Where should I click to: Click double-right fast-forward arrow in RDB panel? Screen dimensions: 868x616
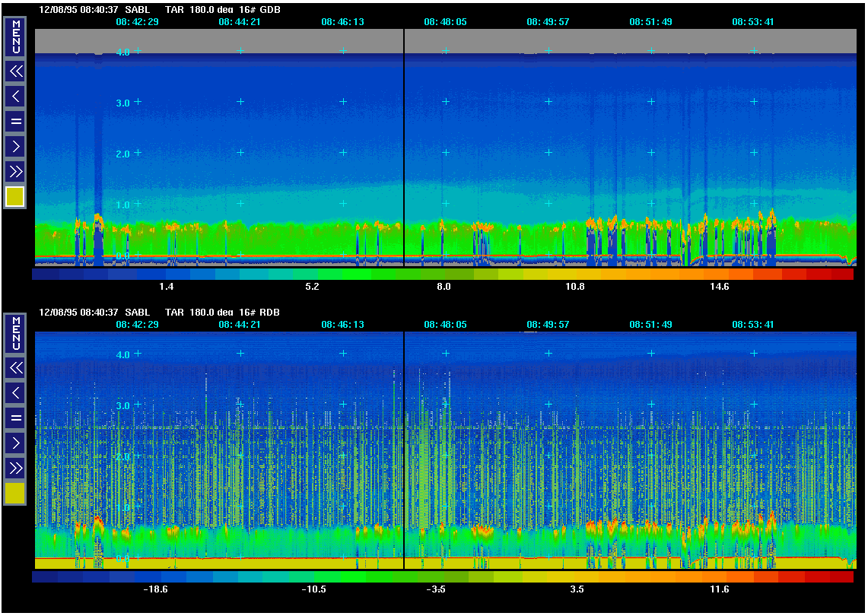click(15, 467)
